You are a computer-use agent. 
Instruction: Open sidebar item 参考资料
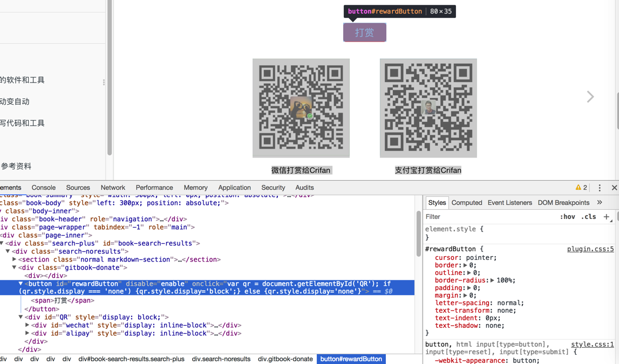(x=16, y=167)
